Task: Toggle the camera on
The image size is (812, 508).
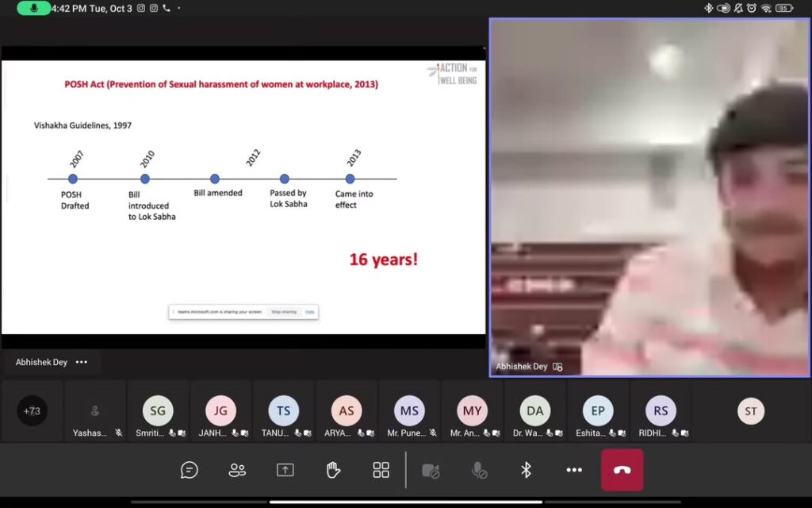Action: [x=431, y=471]
